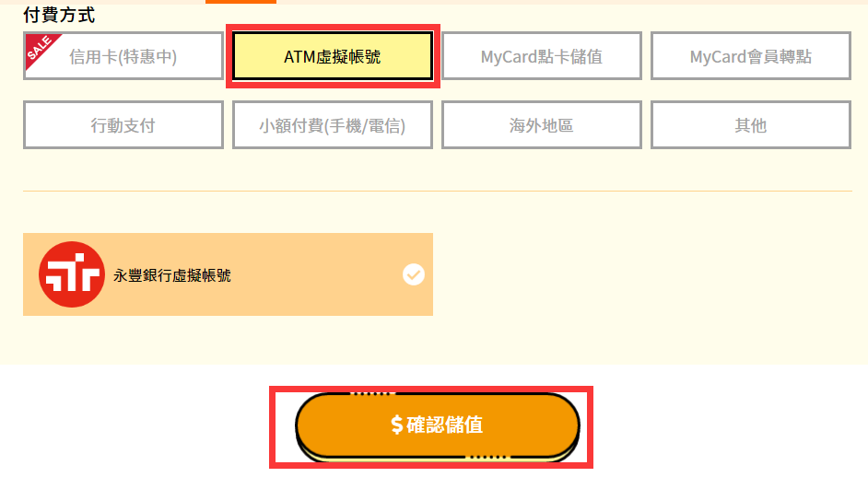Click the horizontal divider below payment methods
Viewport: 868px width, 477px height.
pos(438,191)
